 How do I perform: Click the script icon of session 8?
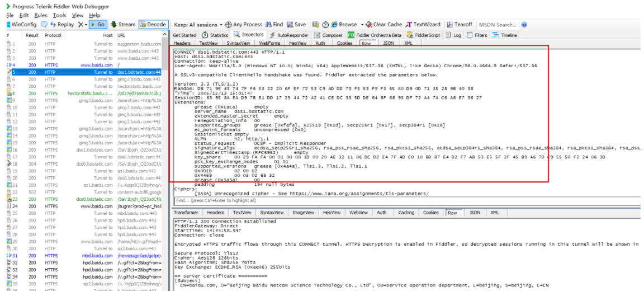coord(8,93)
